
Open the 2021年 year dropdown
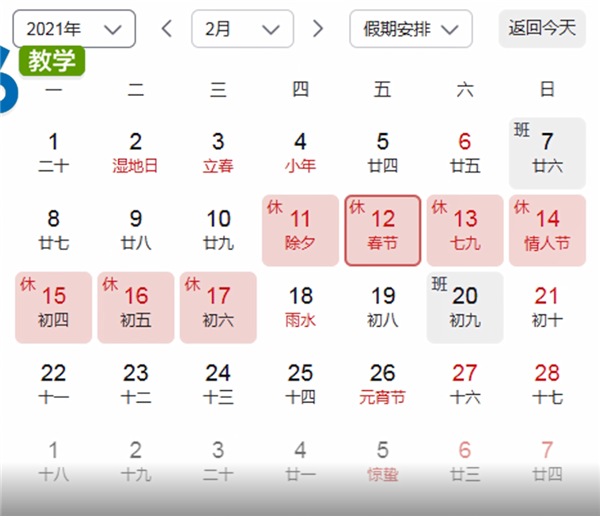click(74, 29)
